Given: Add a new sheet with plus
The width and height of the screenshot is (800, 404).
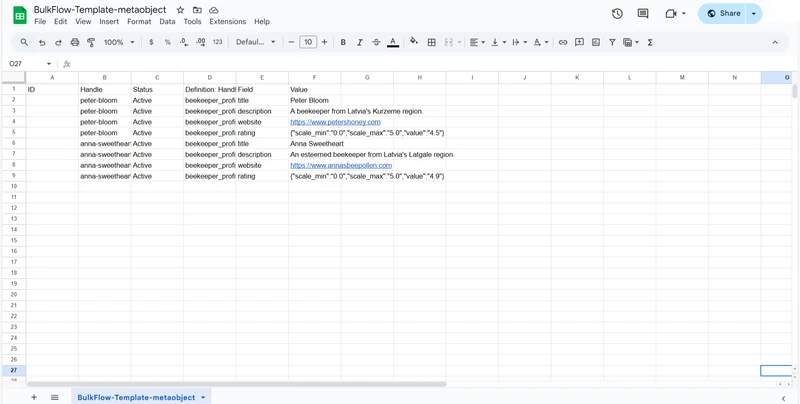Looking at the screenshot, I should [x=34, y=397].
